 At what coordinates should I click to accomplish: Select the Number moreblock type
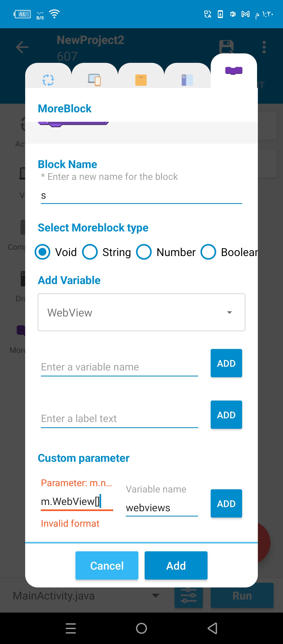pyautogui.click(x=166, y=252)
